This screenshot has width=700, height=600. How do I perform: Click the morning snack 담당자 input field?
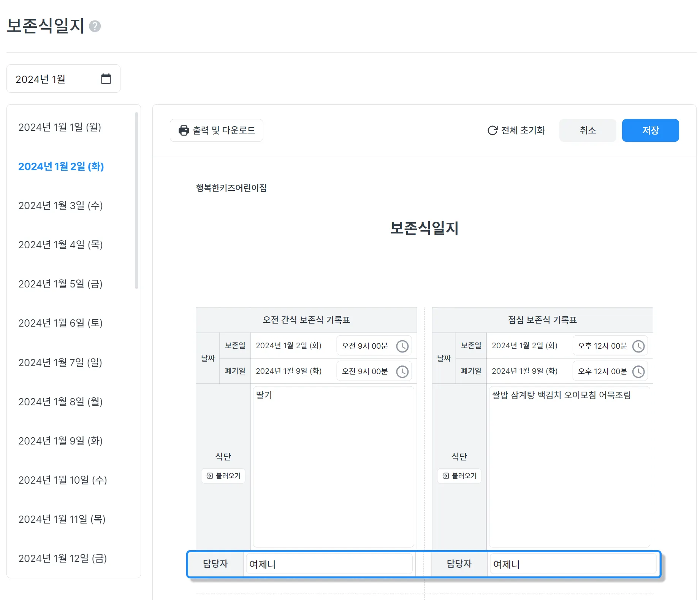tap(329, 564)
